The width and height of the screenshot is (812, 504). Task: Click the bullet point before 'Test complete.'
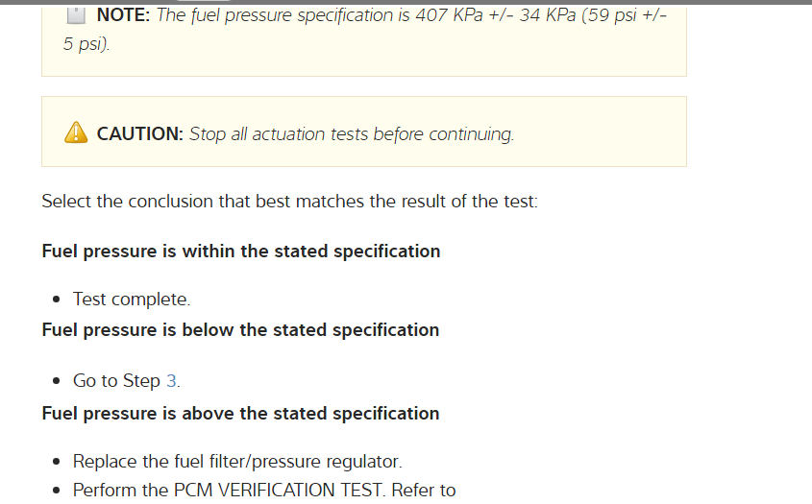pos(60,300)
